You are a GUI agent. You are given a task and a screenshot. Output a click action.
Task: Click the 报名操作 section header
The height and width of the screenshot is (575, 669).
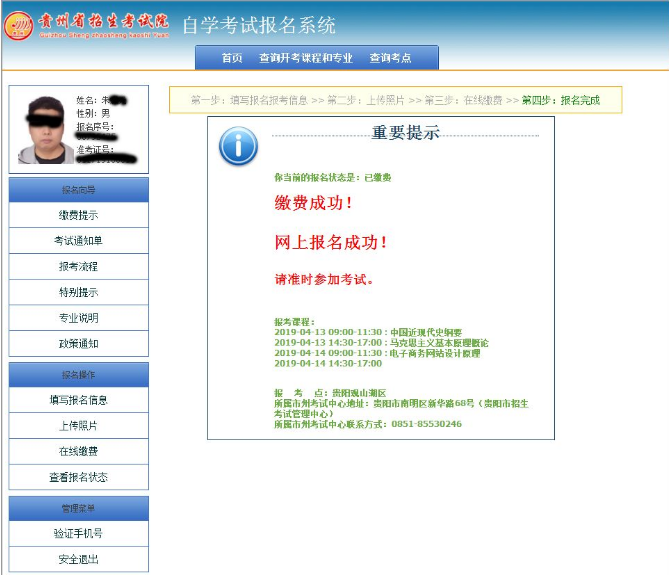point(78,374)
